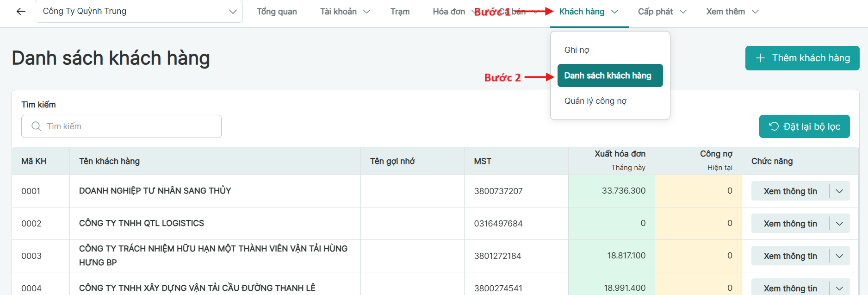Click the back arrow icon
868x295 pixels.
[21, 12]
